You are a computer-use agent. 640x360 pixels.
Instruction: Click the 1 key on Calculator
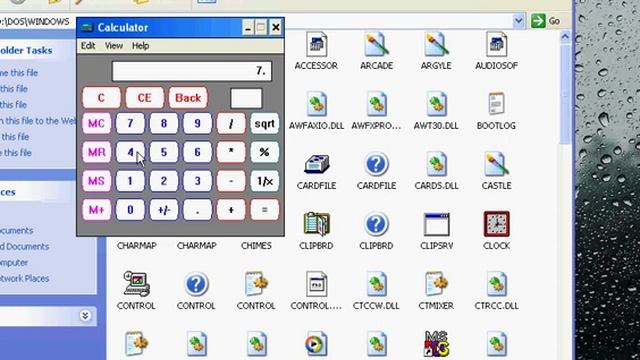[130, 181]
